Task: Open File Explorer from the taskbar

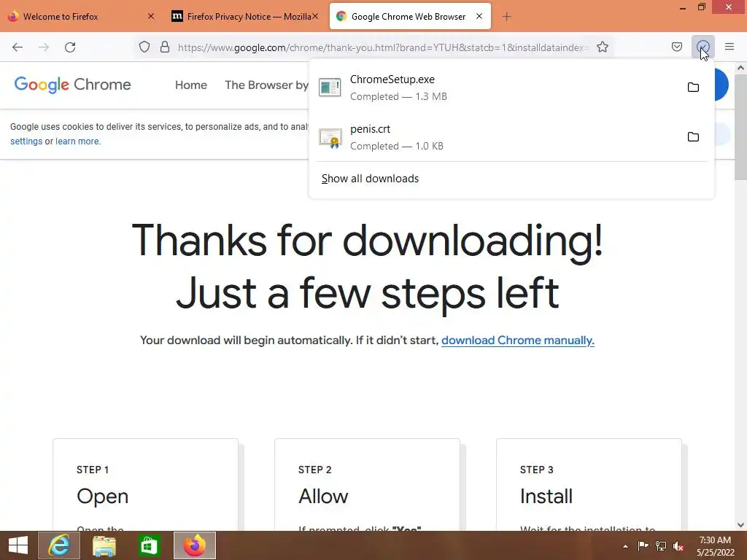Action: (x=104, y=545)
